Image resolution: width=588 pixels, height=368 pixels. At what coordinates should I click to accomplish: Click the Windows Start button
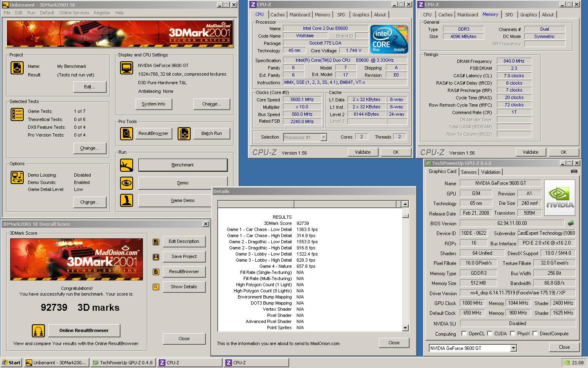[11, 362]
